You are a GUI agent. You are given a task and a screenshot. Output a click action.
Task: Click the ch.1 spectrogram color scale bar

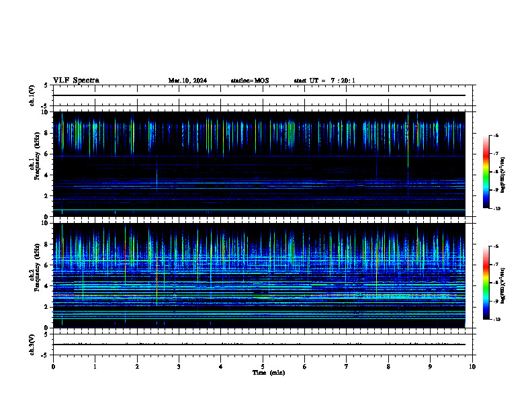tap(486, 172)
